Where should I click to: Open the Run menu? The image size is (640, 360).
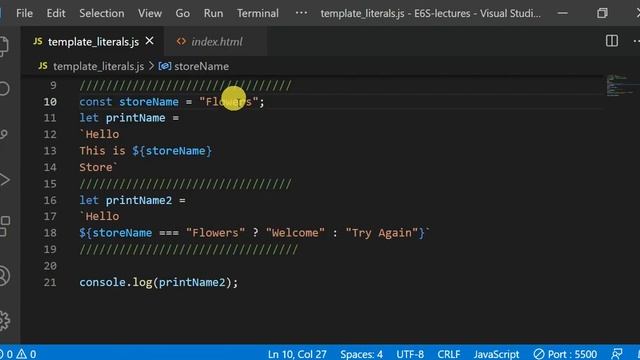(x=213, y=13)
